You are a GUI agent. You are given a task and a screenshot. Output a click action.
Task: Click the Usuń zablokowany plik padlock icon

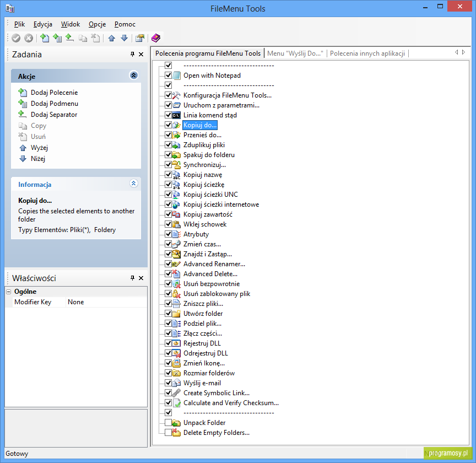(176, 294)
